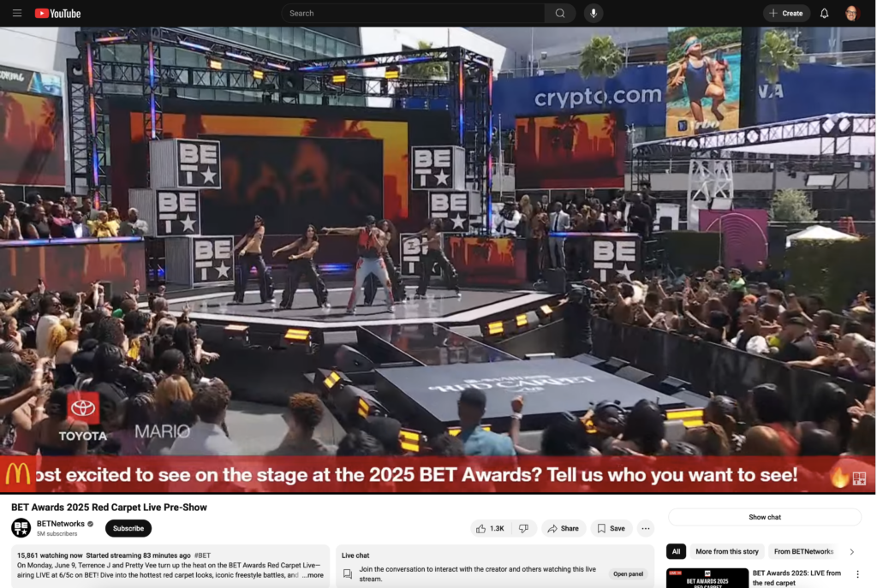Show next filter chips with arrow
877x588 pixels.
pyautogui.click(x=852, y=552)
